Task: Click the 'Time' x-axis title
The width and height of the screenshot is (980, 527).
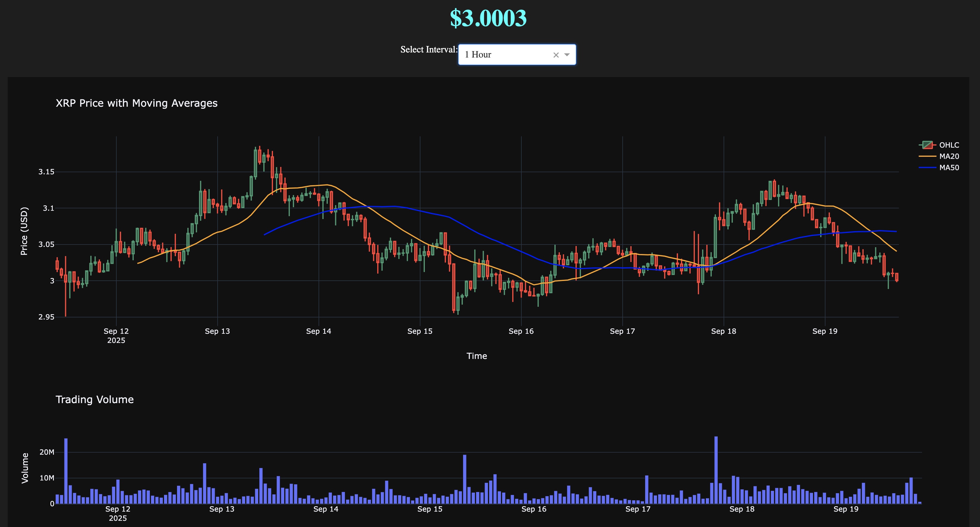Action: (476, 356)
